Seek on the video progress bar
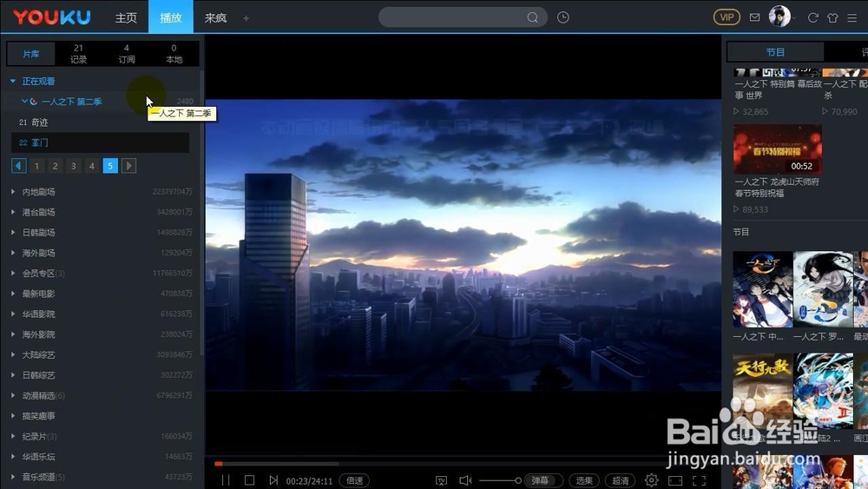Image resolution: width=868 pixels, height=489 pixels. point(463,464)
